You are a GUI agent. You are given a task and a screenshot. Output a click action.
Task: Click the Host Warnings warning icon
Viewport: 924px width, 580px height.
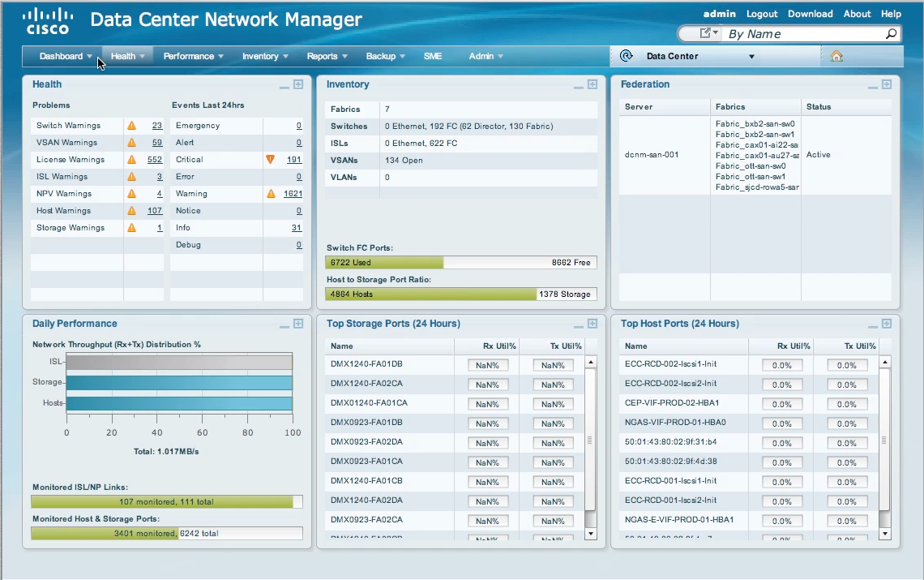(132, 211)
